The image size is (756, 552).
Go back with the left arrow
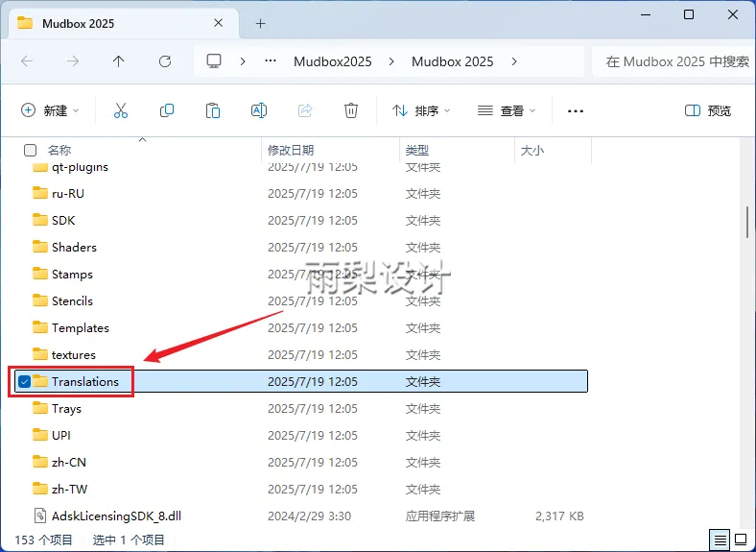point(27,61)
